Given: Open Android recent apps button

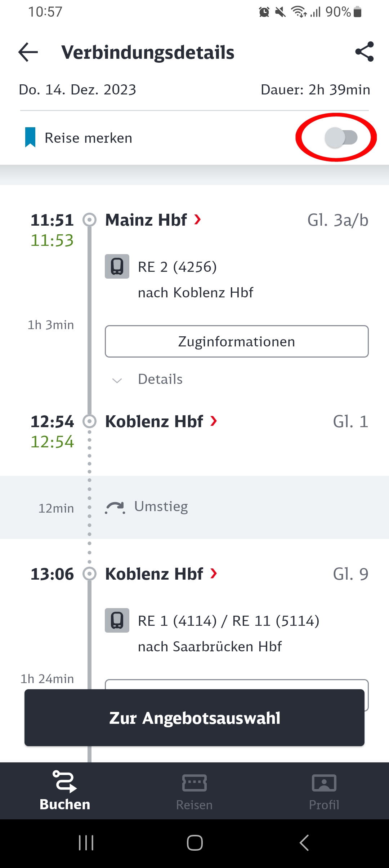Looking at the screenshot, I should click(86, 843).
